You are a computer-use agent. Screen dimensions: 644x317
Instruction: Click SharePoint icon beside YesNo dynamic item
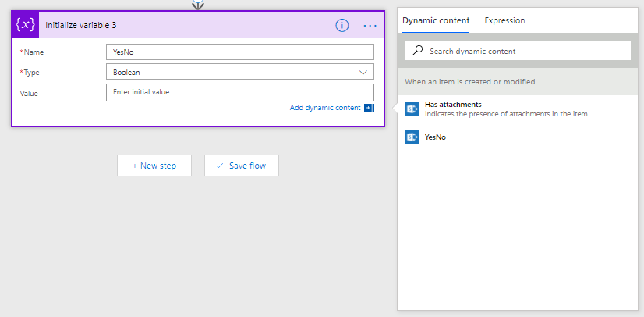point(412,137)
